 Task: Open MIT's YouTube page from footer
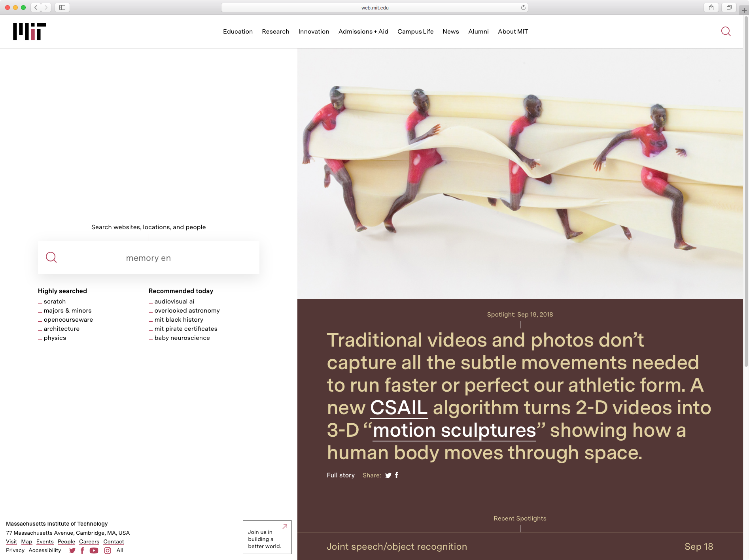(x=94, y=551)
